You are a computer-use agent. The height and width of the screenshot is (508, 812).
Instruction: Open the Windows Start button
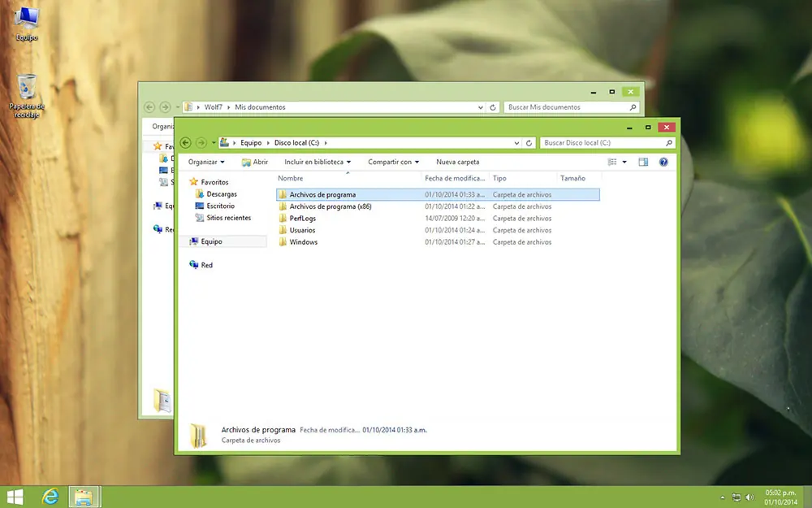pos(15,497)
